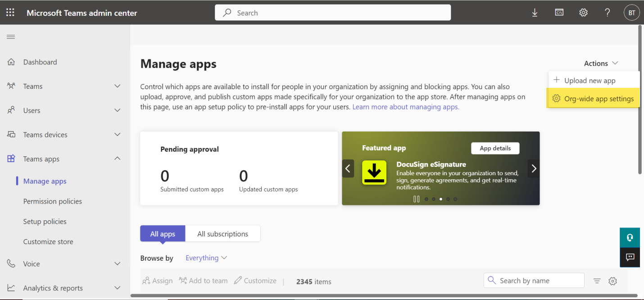Click the feedback chat bubble icon
The image size is (644, 300).
(x=630, y=257)
